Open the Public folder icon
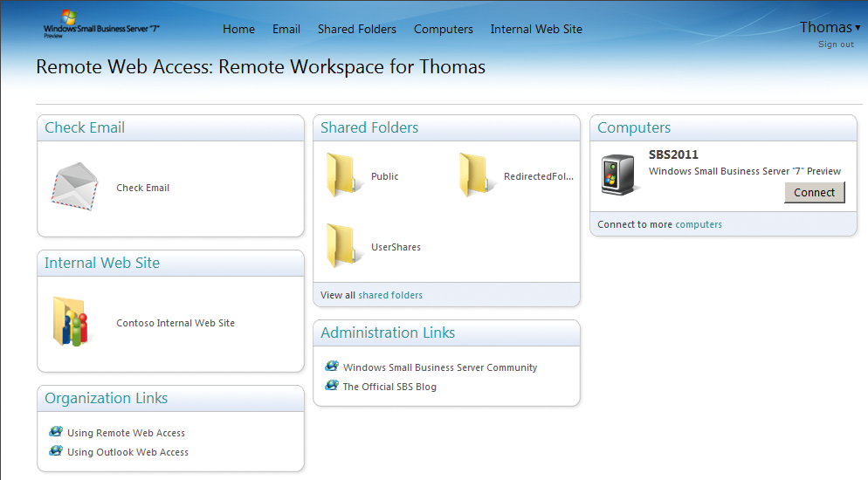Viewport: 868px width, 480px height. tap(343, 175)
